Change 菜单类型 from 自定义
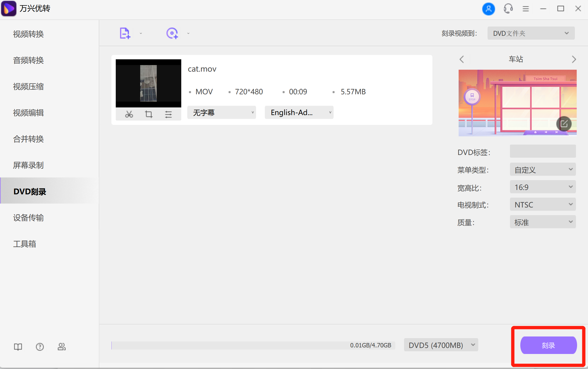 coord(542,169)
